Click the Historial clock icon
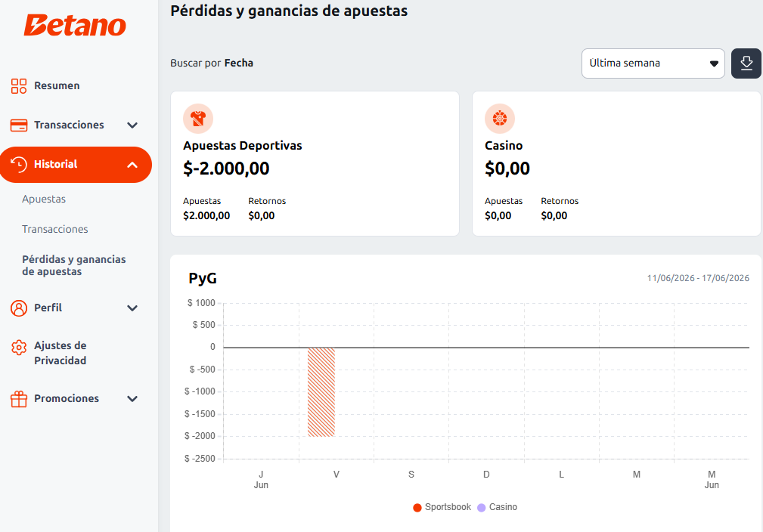The image size is (763, 532). tap(18, 165)
